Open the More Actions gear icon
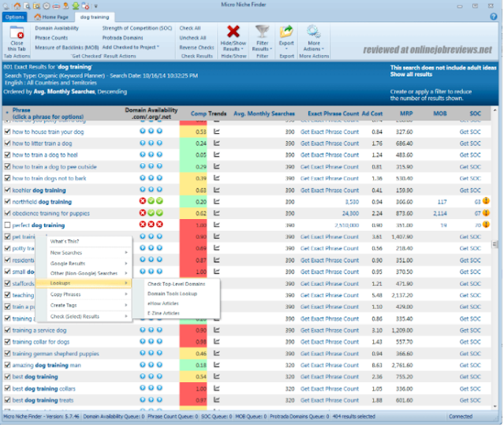Image resolution: width=504 pixels, height=427 pixels. click(313, 32)
